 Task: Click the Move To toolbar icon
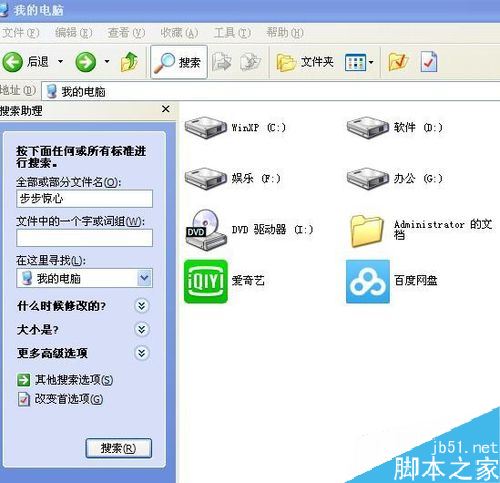tap(222, 62)
